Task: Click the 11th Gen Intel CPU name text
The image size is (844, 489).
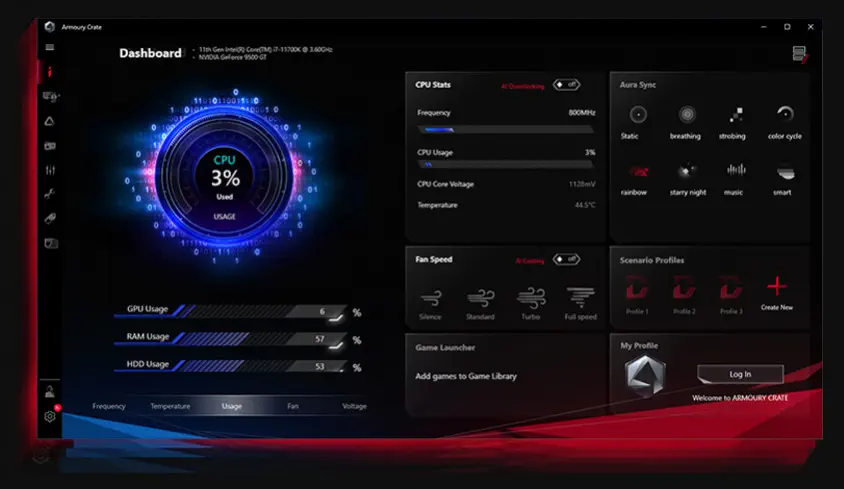Action: pos(265,50)
